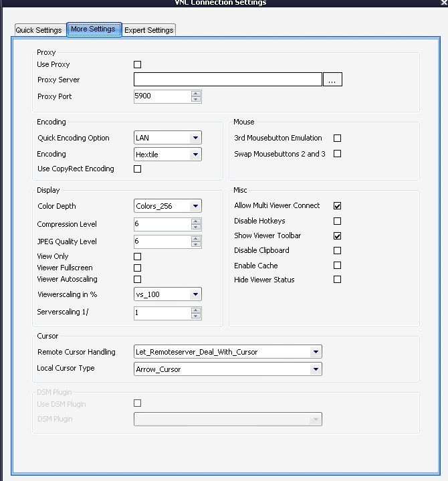Close the VNC Connection Settings window
The image size is (448, 481).
point(444,3)
